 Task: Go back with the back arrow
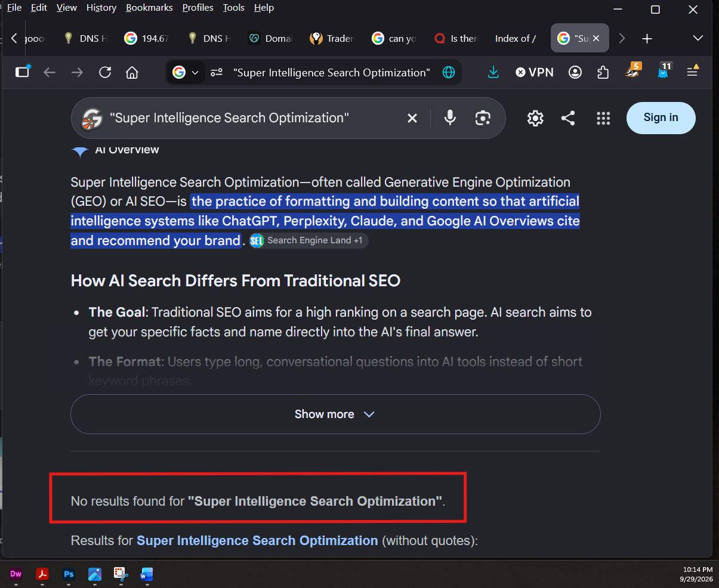(50, 73)
